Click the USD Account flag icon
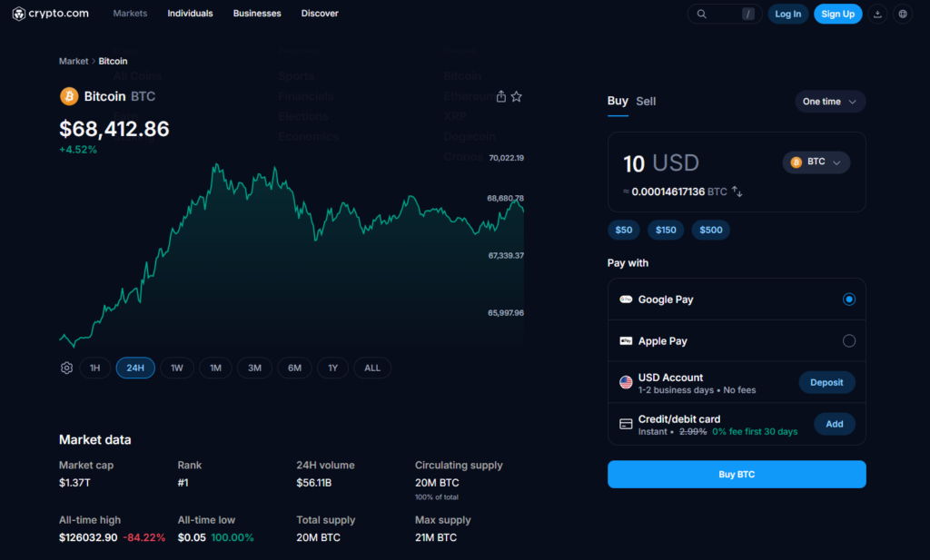The image size is (930, 560). (x=626, y=382)
